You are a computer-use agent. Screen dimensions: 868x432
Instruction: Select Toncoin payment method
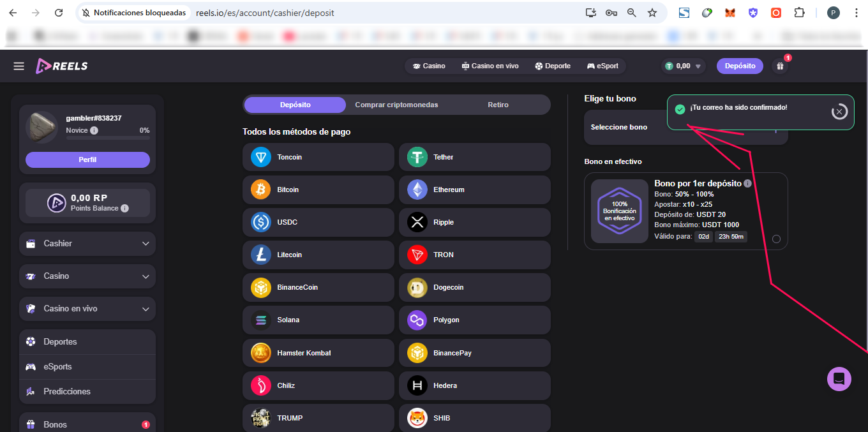click(318, 157)
